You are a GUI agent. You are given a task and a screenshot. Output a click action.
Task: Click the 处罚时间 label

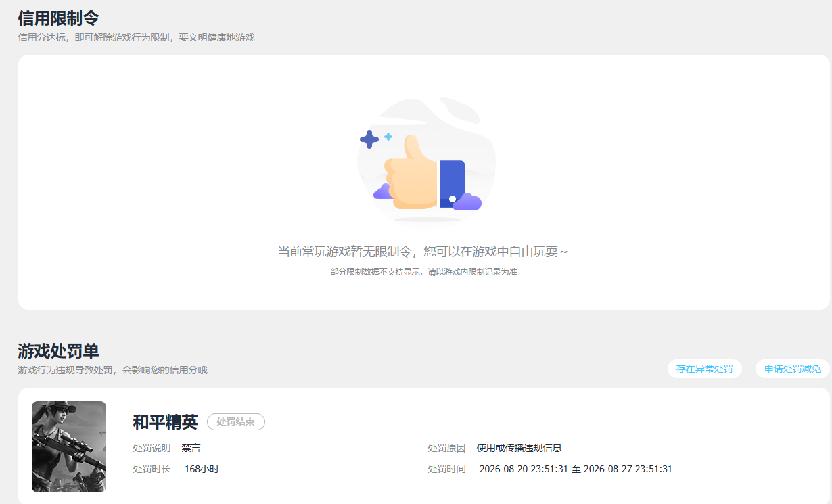click(x=446, y=469)
